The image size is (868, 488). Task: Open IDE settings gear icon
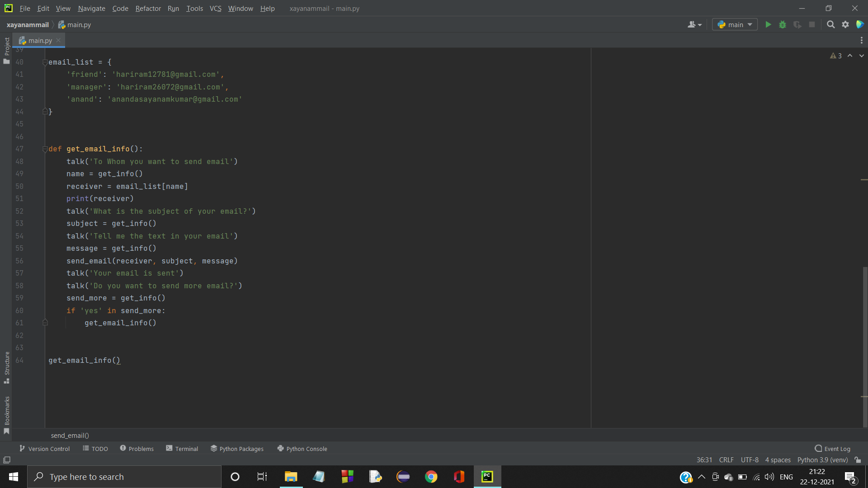point(845,25)
